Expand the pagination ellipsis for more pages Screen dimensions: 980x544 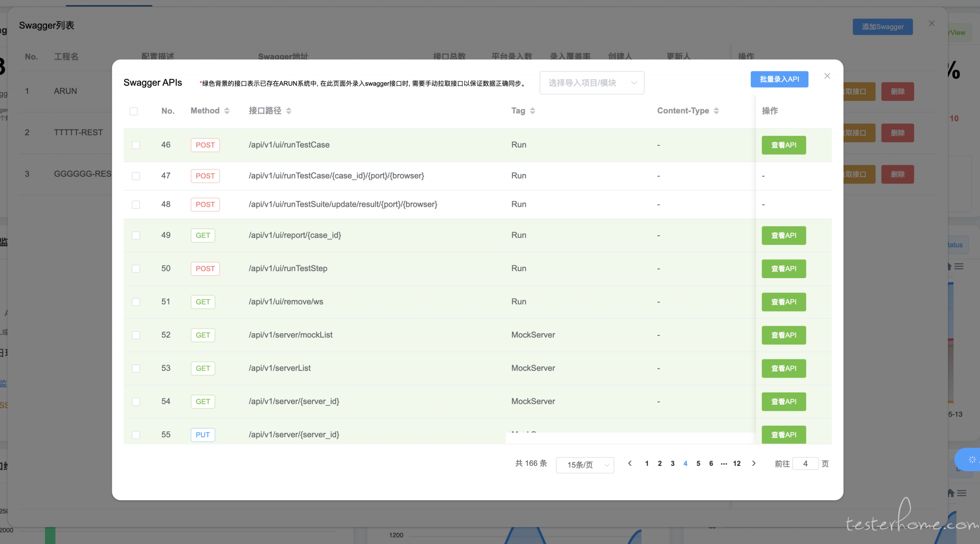click(724, 463)
